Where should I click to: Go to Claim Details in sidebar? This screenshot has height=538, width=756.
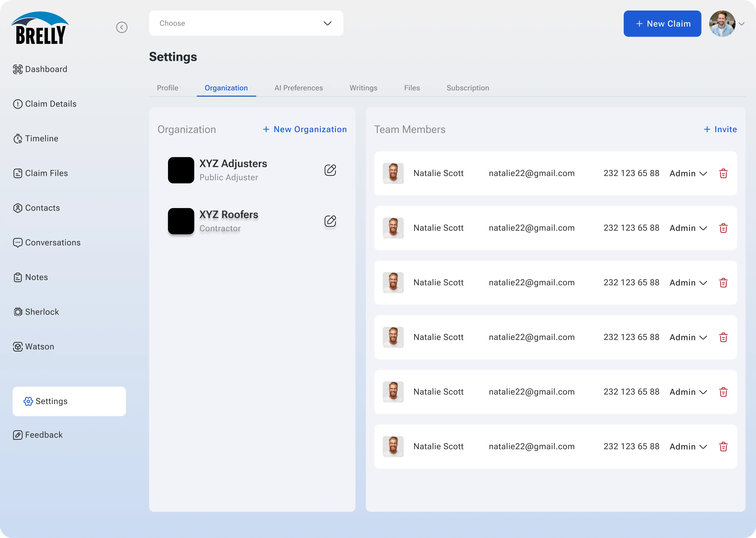(x=45, y=104)
